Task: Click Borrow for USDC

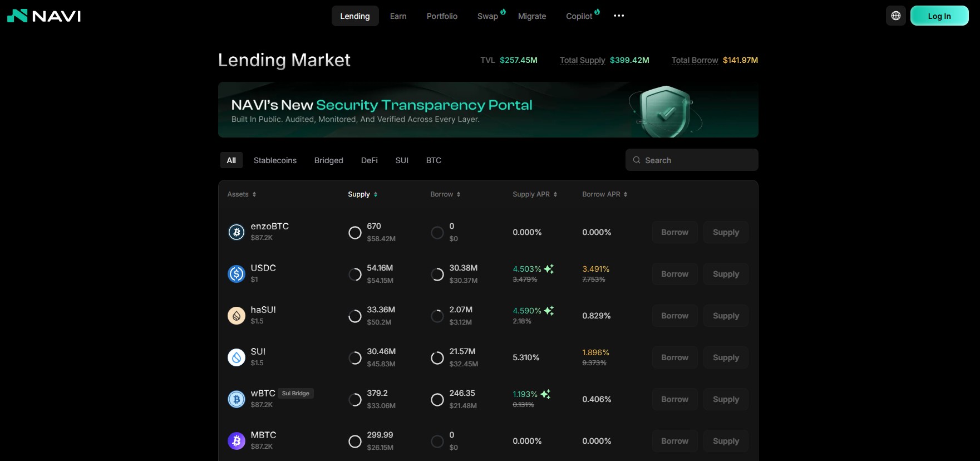Action: coord(675,274)
